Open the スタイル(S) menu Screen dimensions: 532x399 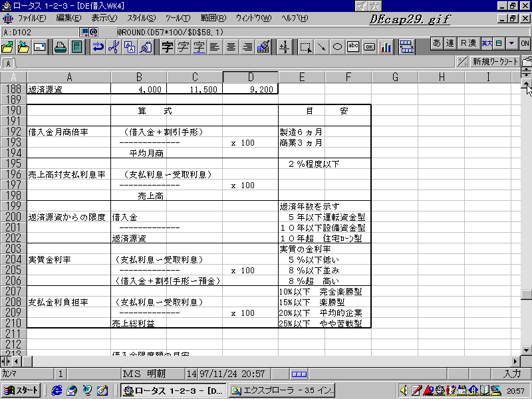[141, 17]
